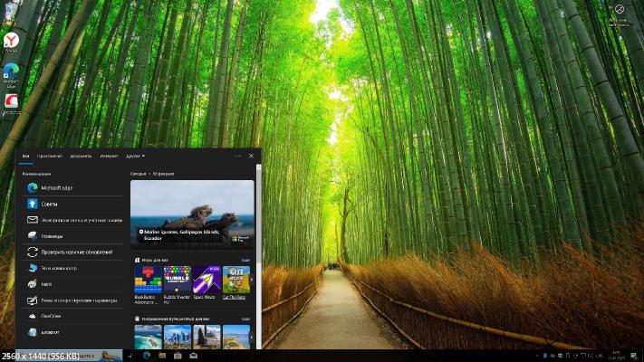Open the Block Buster Adventure game tile
The image size is (644, 362).
pos(149,285)
